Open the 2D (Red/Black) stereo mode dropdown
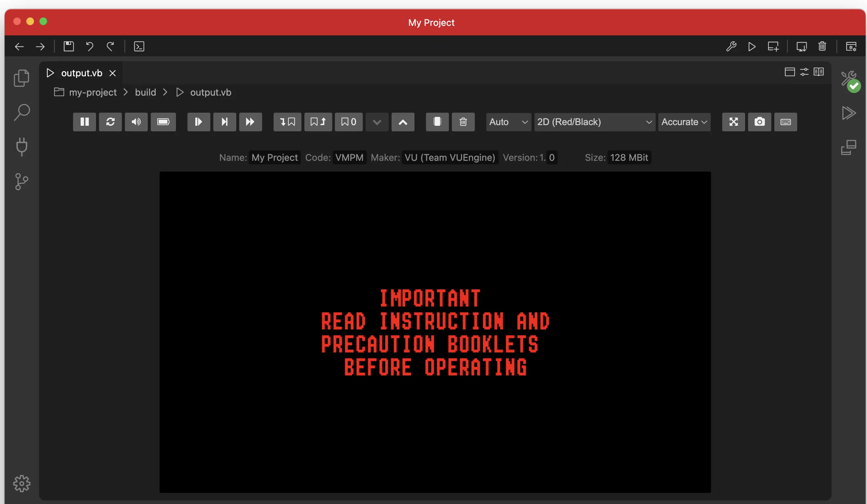Screen dimensions: 867x504 594,122
